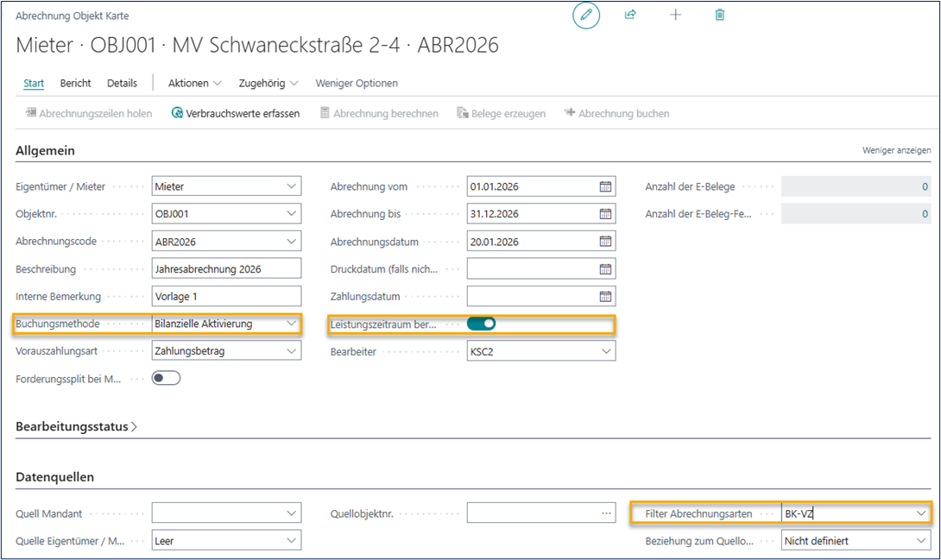Click the pencil edit icon

tap(586, 15)
